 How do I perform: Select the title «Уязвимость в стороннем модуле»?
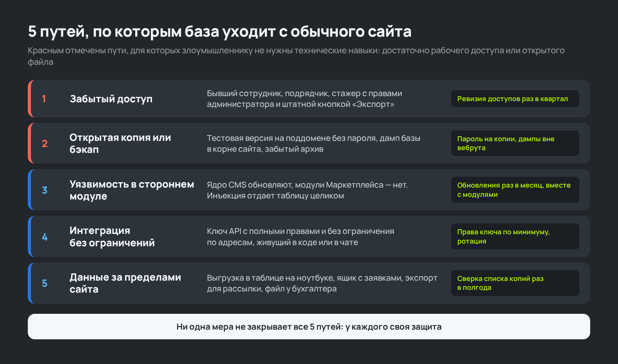pyautogui.click(x=132, y=190)
